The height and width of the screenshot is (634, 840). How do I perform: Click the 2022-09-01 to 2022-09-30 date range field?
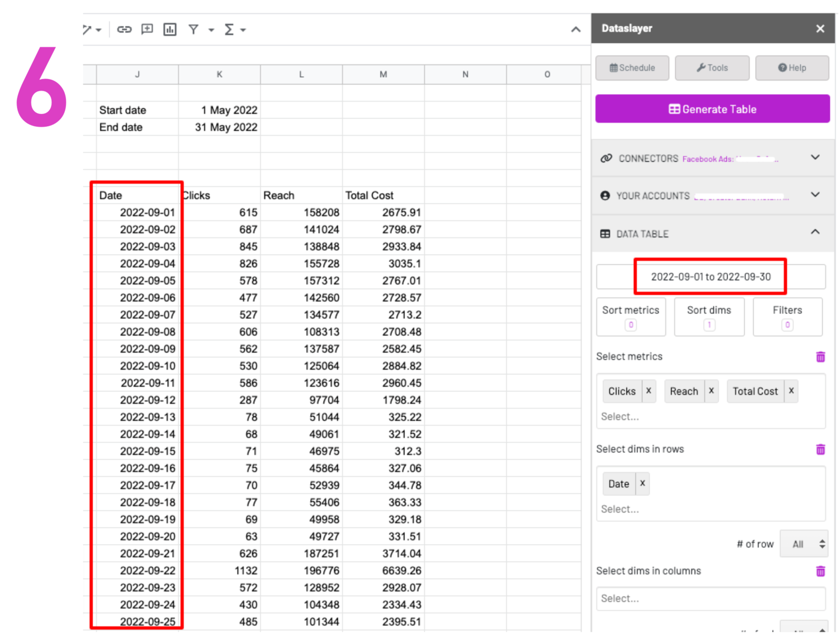[710, 276]
